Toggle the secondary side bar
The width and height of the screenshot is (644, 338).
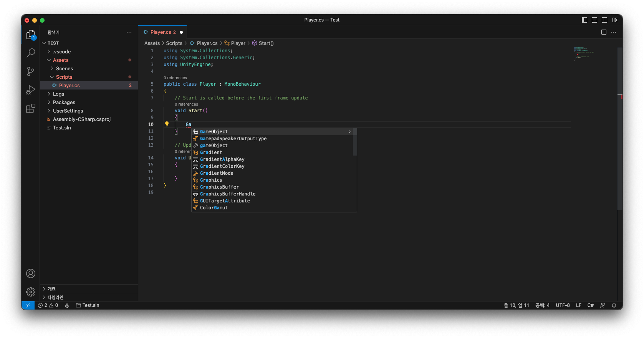click(x=604, y=20)
